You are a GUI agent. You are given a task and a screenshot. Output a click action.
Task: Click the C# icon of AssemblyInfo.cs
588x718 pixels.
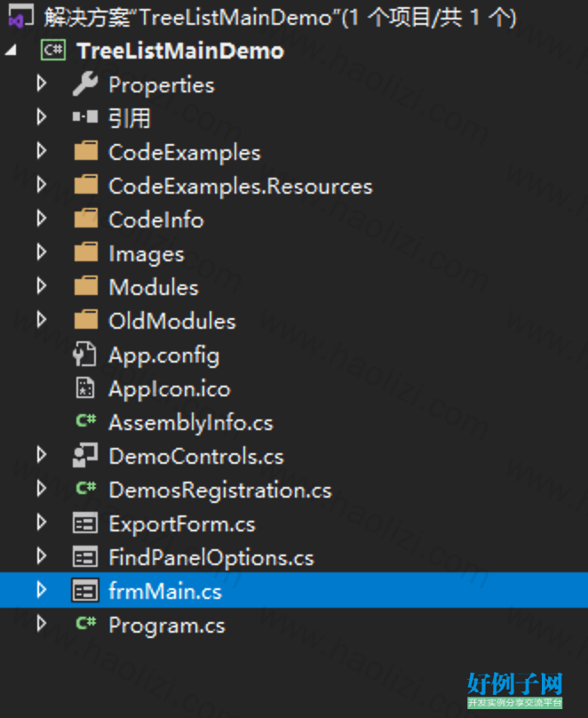coord(86,420)
